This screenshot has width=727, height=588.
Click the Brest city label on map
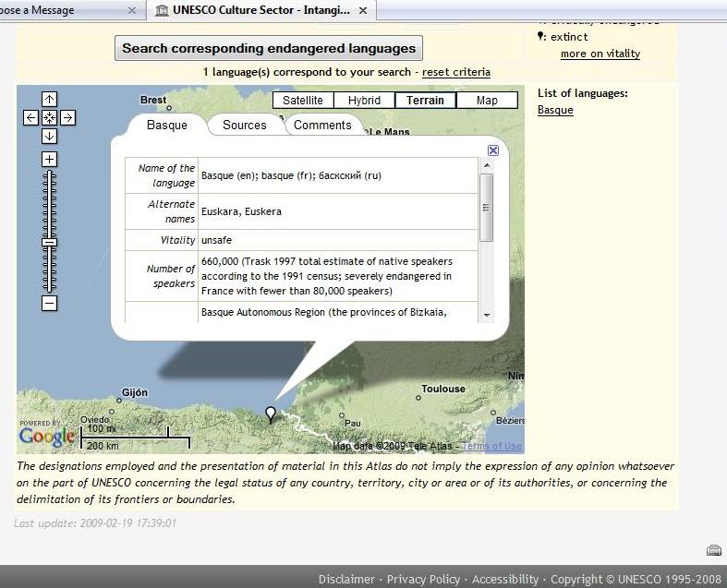(153, 100)
